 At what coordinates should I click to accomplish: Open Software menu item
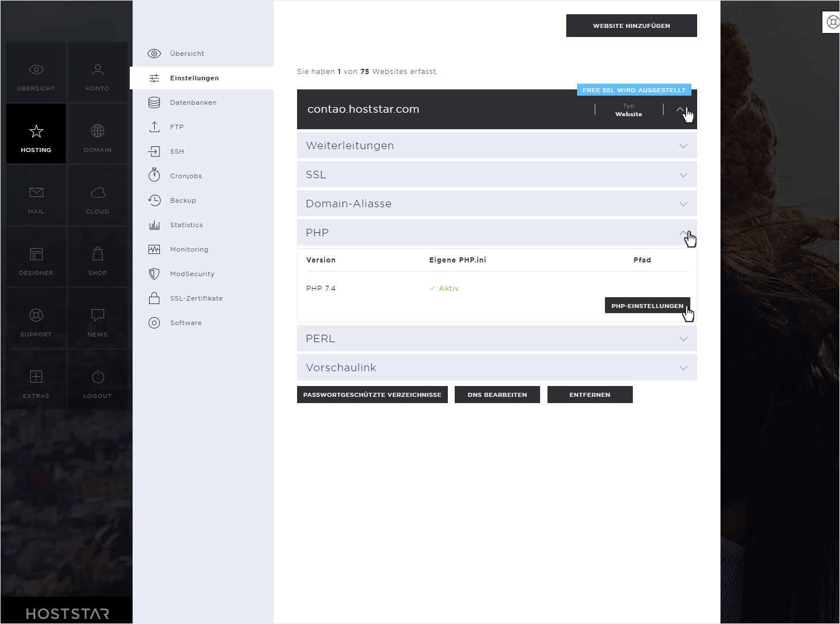coord(186,323)
